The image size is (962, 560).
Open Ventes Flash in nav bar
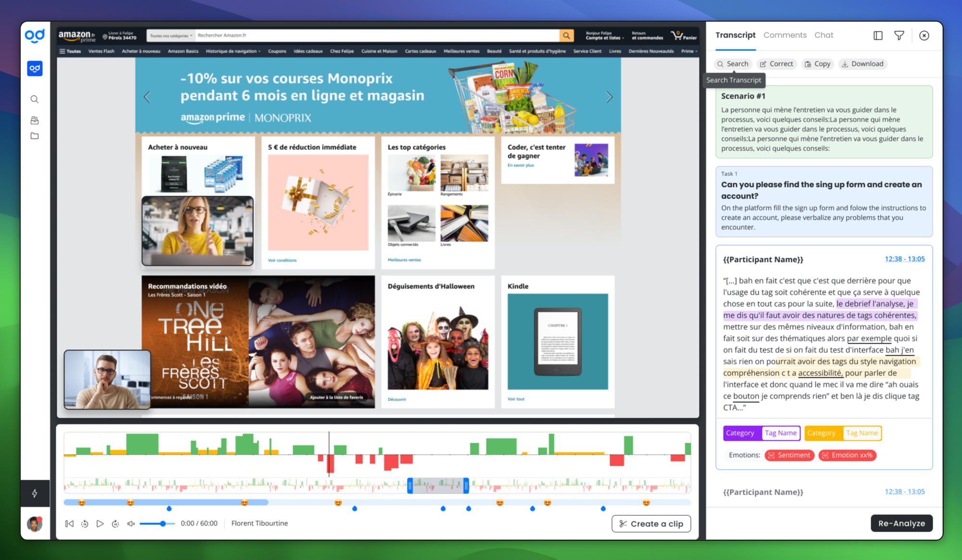point(101,51)
